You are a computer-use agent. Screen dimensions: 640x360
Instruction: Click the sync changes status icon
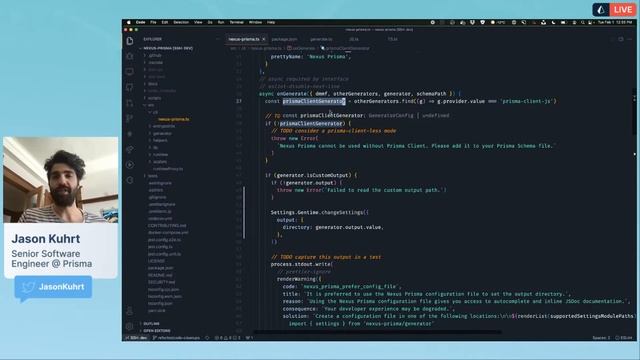[x=207, y=338]
